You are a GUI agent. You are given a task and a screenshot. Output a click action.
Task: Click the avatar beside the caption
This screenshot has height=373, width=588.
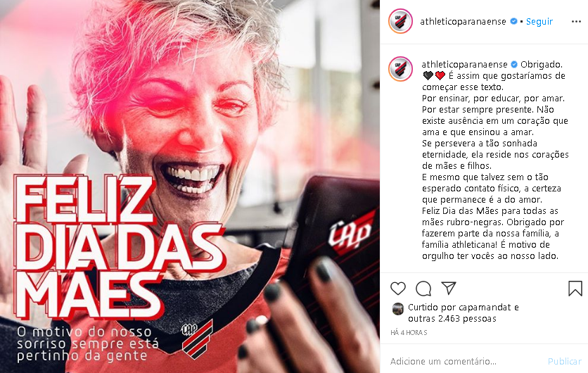pyautogui.click(x=400, y=69)
